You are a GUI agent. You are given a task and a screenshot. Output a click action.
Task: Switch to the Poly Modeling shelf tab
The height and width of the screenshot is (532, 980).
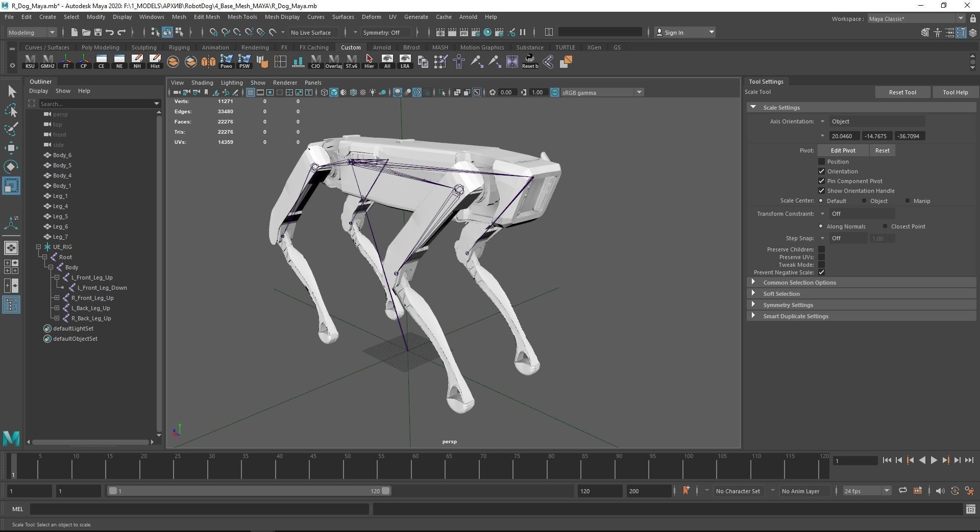[x=100, y=47]
